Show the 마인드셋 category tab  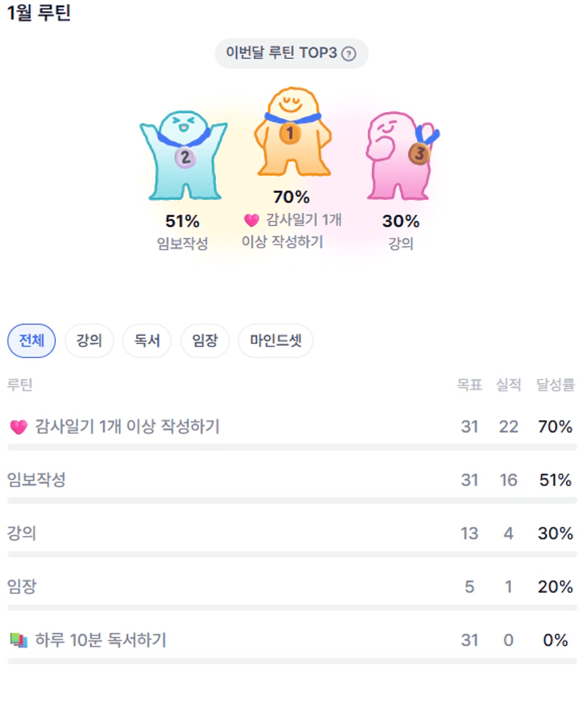point(276,341)
